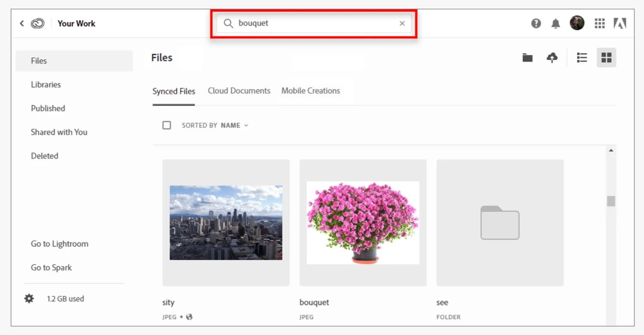Open settings gear near storage usage
Screen dimensions: 644x335
pyautogui.click(x=29, y=298)
